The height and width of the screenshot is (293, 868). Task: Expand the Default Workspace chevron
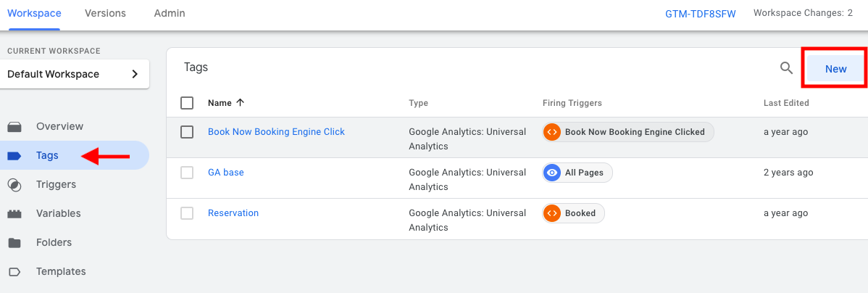(x=135, y=74)
